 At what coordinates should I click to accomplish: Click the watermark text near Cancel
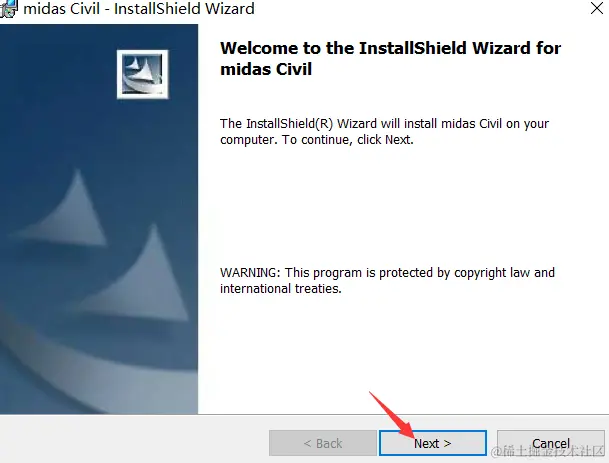tap(548, 451)
